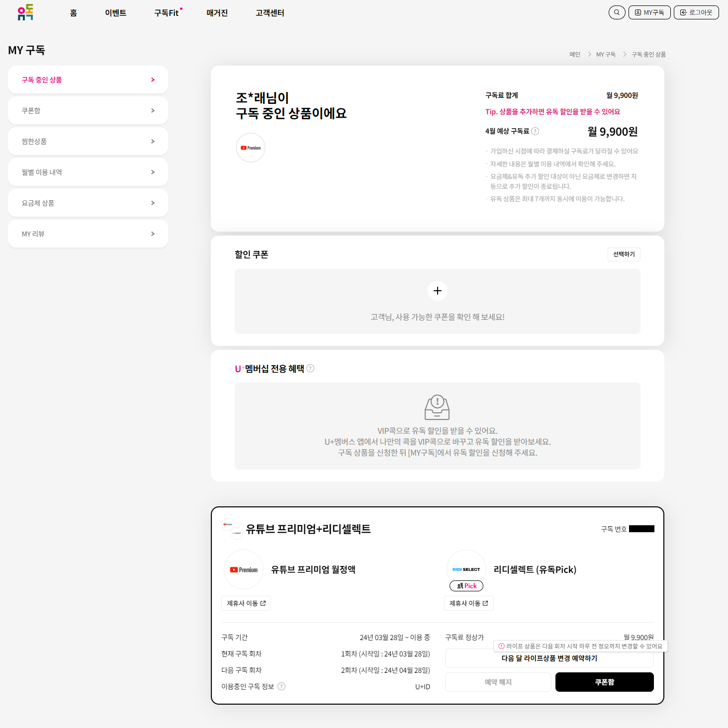Click the help icon beside 이용중인 구독 정보
728x728 pixels.
tap(281, 686)
